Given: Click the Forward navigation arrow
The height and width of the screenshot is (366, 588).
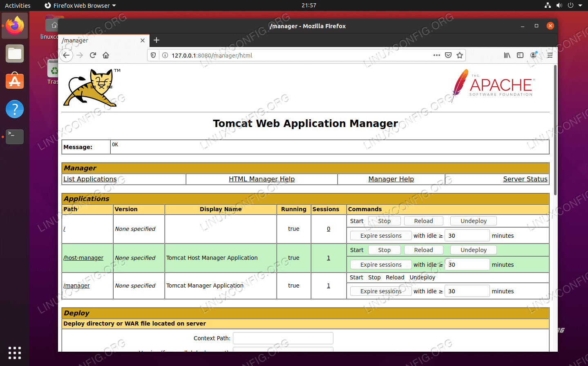Looking at the screenshot, I should tap(80, 55).
